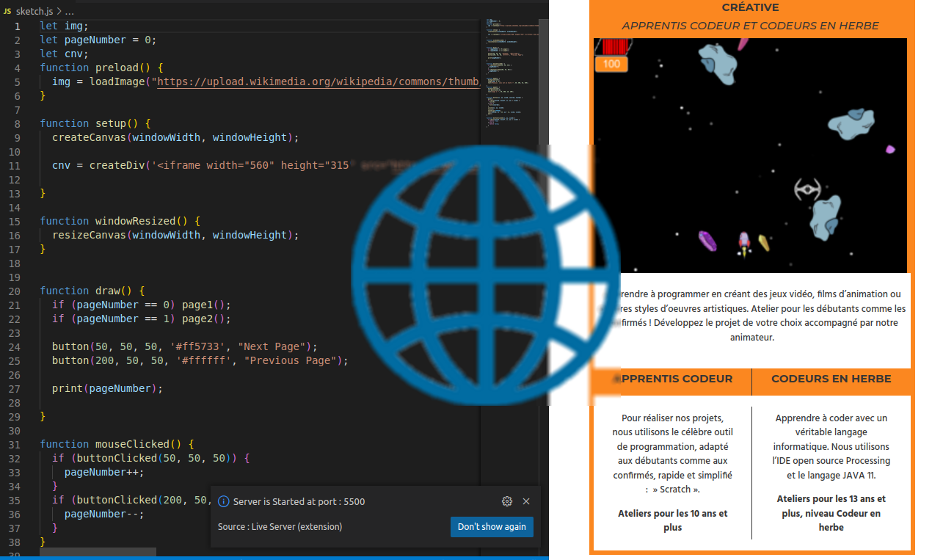Click the "CRÉATIVE" heading on the webpage
Viewport: 932px width, 560px height.
[750, 7]
